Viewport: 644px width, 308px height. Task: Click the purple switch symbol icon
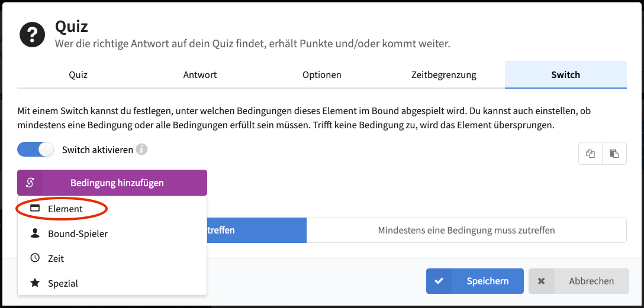click(30, 183)
